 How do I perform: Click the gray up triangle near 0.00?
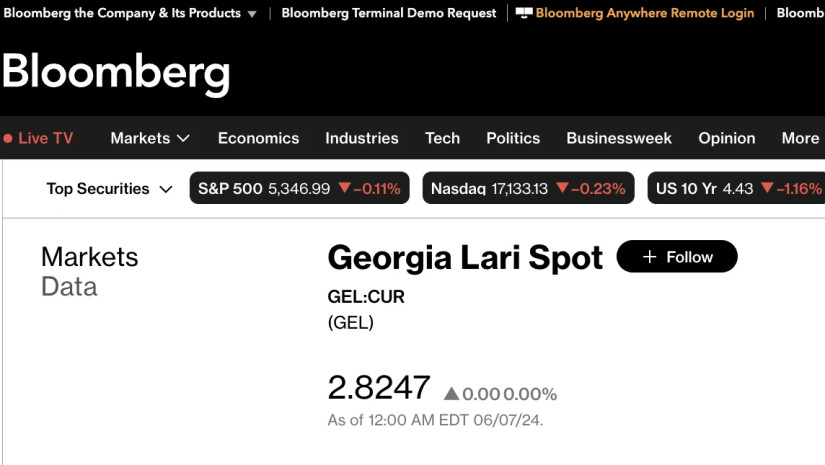pyautogui.click(x=451, y=393)
